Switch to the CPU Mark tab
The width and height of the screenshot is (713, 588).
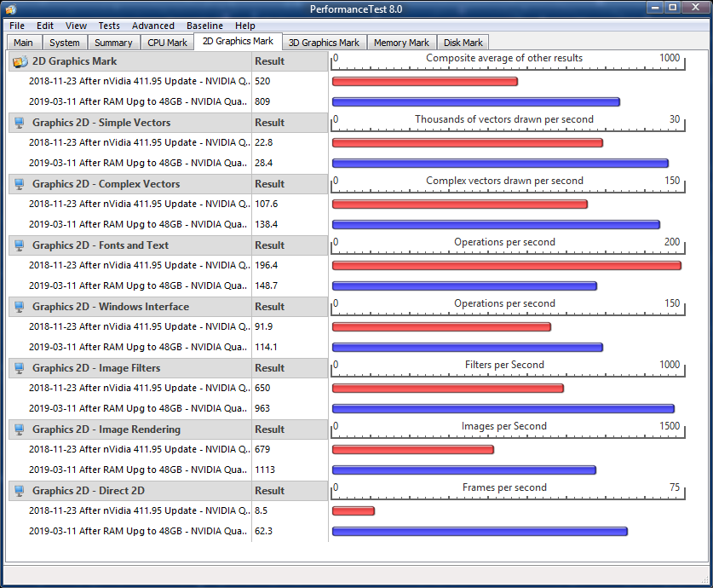pos(167,43)
